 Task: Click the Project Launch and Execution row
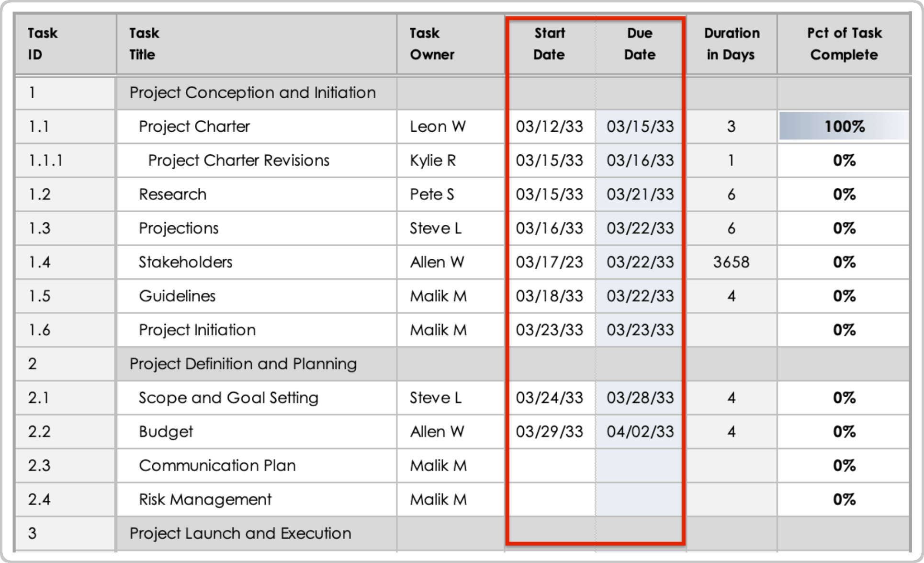240,533
